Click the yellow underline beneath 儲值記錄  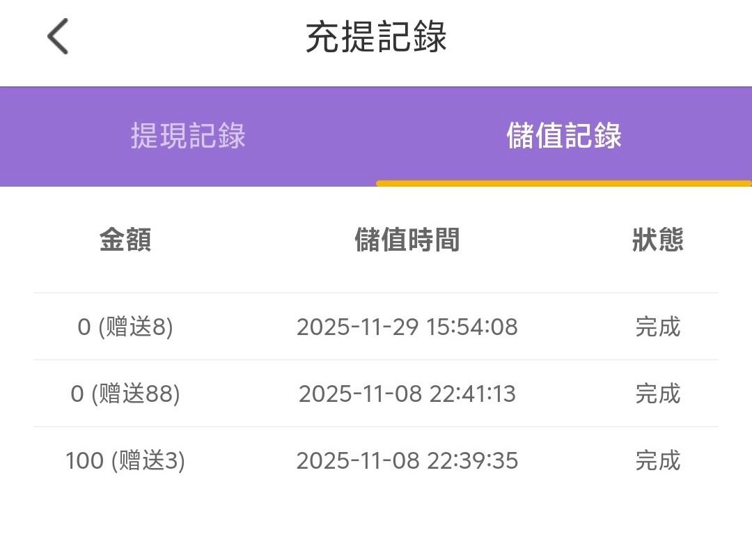(x=564, y=184)
